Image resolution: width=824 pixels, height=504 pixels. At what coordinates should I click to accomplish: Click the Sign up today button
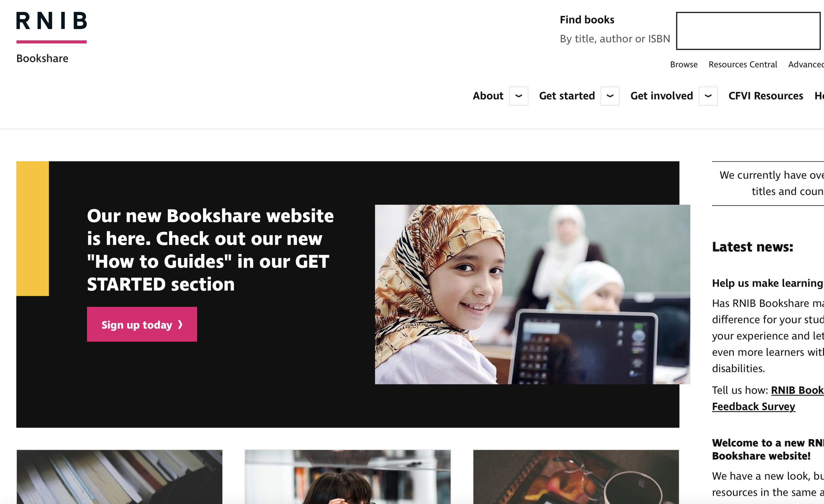point(142,324)
